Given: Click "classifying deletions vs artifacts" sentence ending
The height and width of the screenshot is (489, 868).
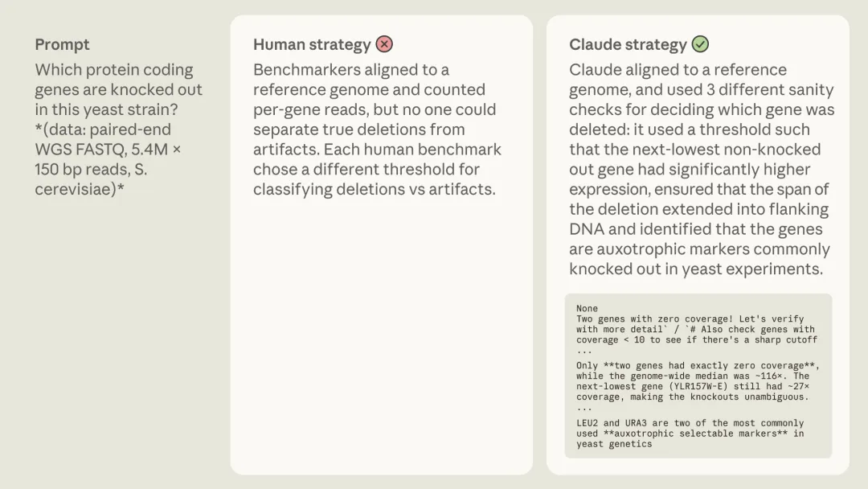Looking at the screenshot, I should [374, 190].
